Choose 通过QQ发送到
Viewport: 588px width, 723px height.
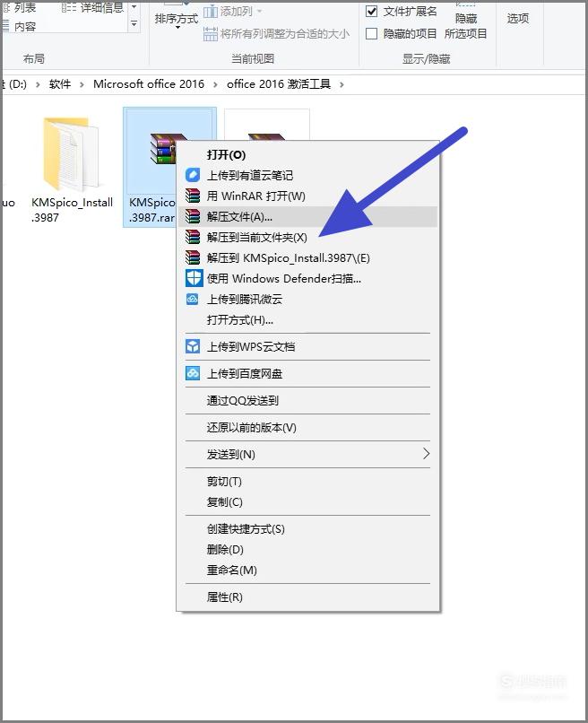click(307, 400)
